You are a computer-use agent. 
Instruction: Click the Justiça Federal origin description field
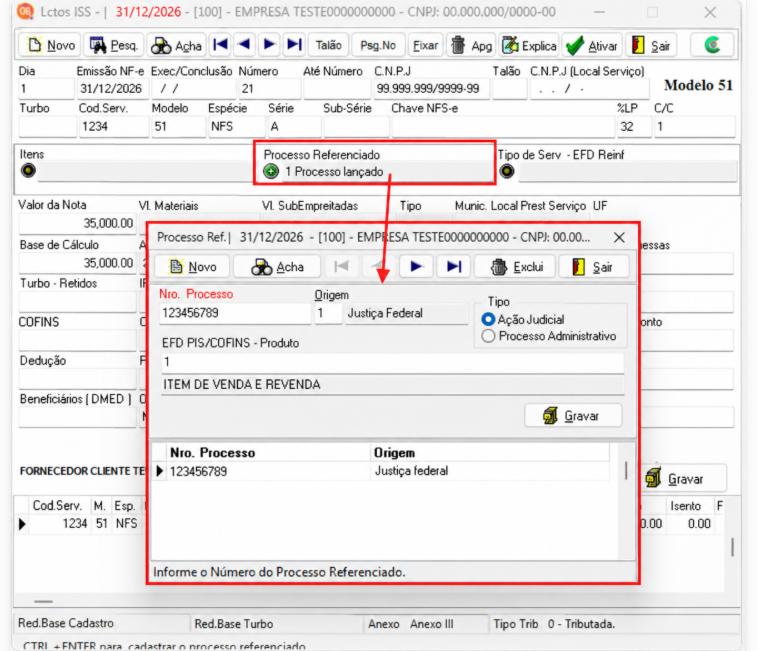(407, 313)
